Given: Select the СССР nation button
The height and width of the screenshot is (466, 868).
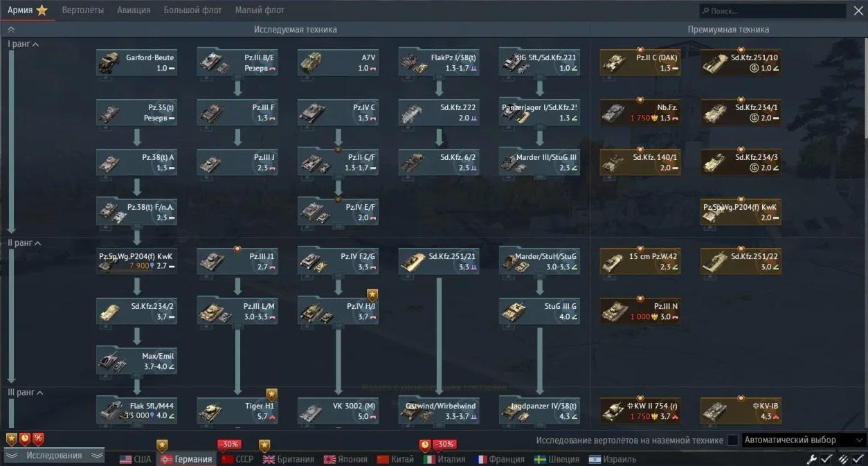Looking at the screenshot, I should 237,459.
